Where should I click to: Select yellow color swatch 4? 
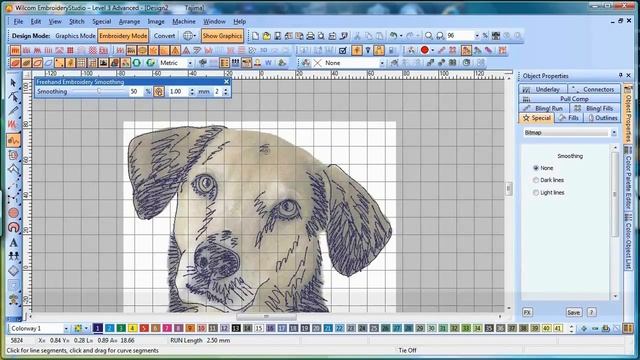pyautogui.click(x=132, y=328)
